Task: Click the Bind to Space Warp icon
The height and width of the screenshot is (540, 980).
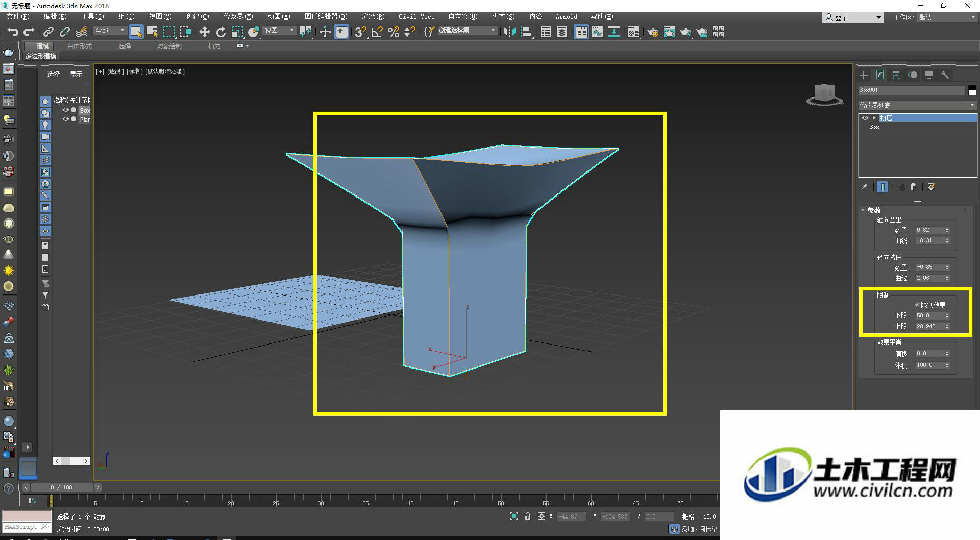Action: point(81,32)
